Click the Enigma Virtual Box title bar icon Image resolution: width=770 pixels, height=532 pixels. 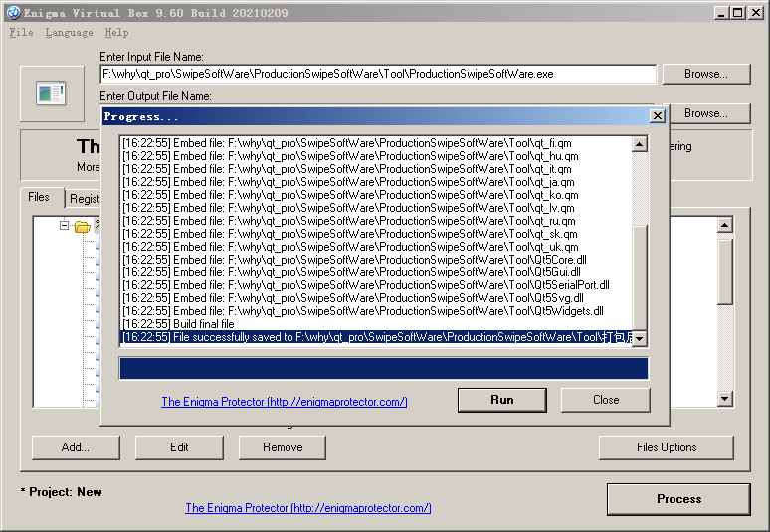13,13
